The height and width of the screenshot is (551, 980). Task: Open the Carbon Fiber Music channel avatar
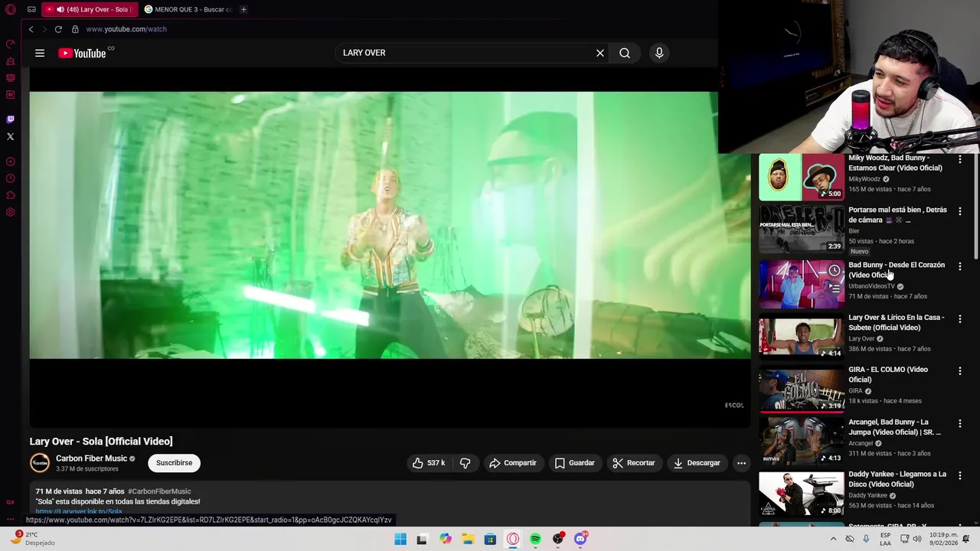[x=40, y=463]
